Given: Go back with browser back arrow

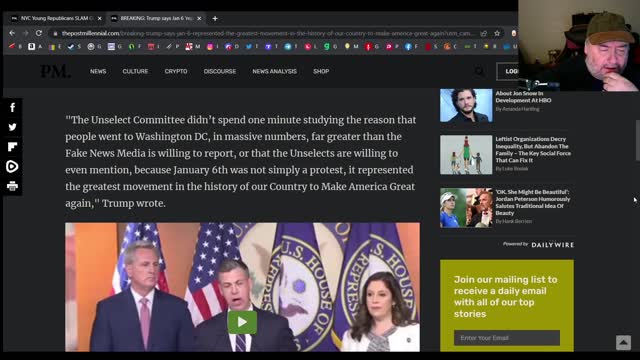Looking at the screenshot, I should click(12, 33).
